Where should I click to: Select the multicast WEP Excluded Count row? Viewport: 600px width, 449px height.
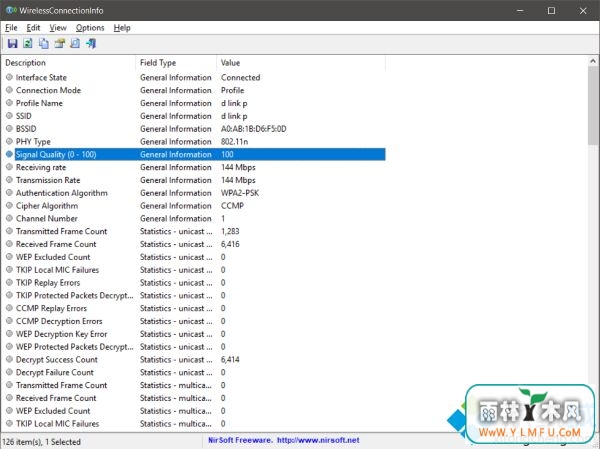tap(194, 411)
